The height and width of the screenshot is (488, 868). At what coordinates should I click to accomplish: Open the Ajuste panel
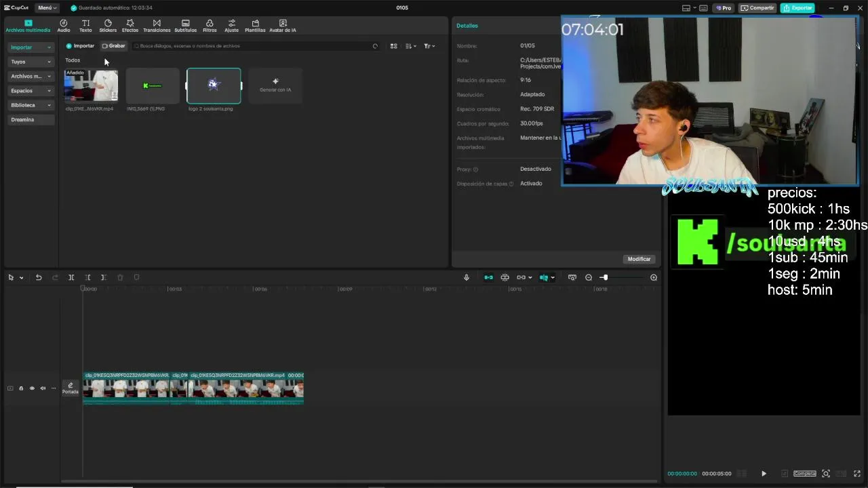click(x=231, y=26)
